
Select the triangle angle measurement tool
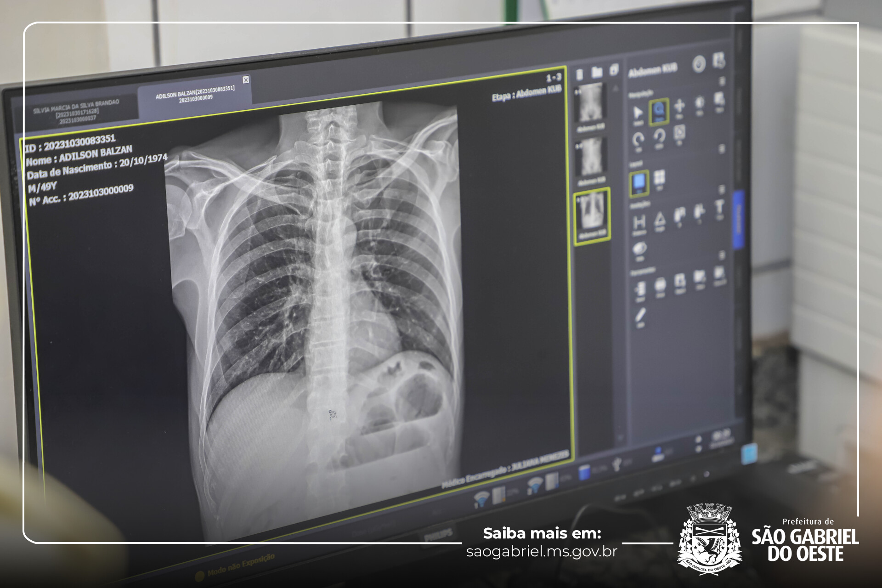coord(660,221)
